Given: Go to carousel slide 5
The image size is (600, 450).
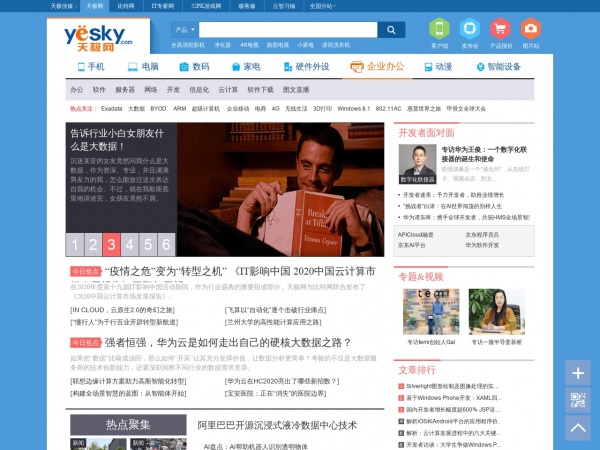Looking at the screenshot, I should click(x=148, y=245).
